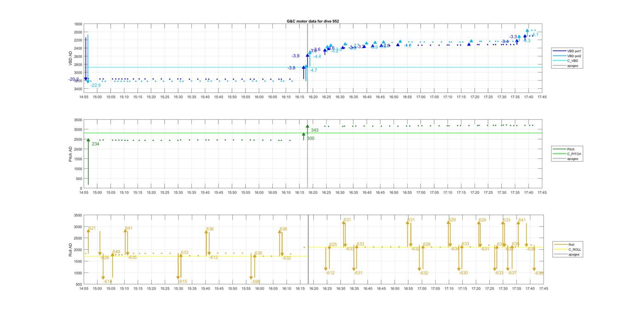Click the '343' pitch data label
644x319 pixels.
click(315, 130)
